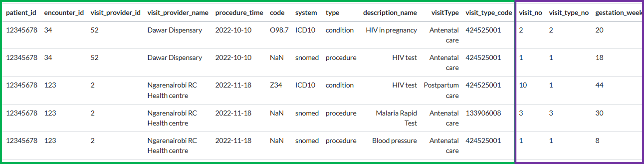Select the Blood pressure description cell

pyautogui.click(x=394, y=141)
